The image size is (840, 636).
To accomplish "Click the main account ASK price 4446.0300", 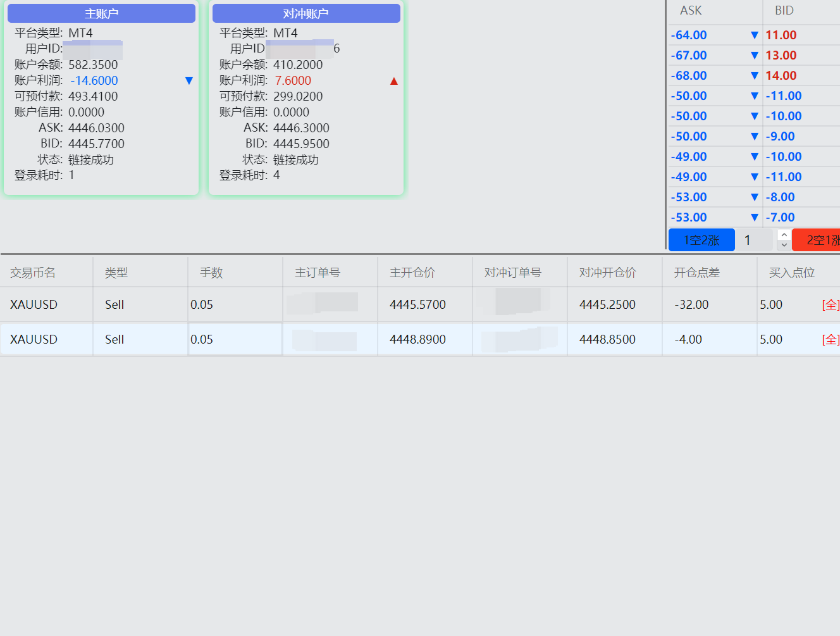I will pyautogui.click(x=96, y=128).
